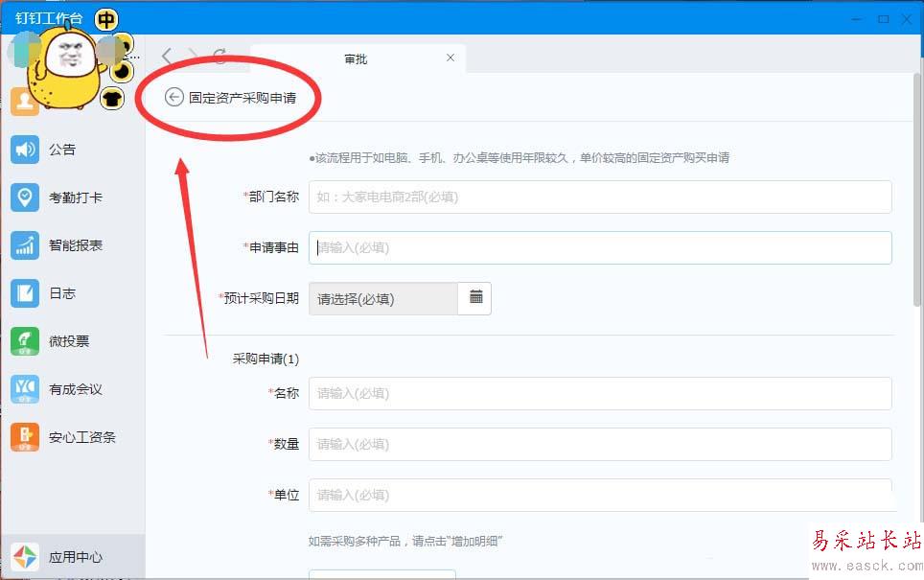Screen dimensions: 924x580
Task: Open the 应用中心 app center icon
Action: (x=25, y=557)
